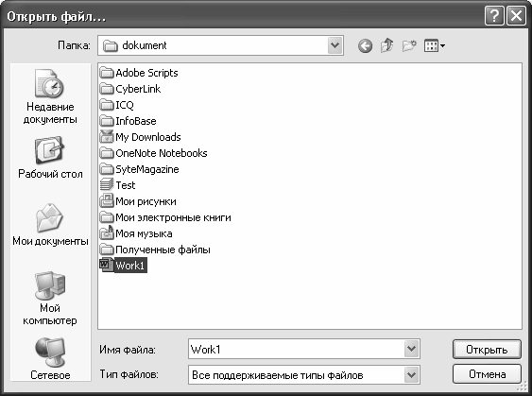Open Сетевое network places shortcut
The height and width of the screenshot is (396, 532).
pyautogui.click(x=50, y=359)
